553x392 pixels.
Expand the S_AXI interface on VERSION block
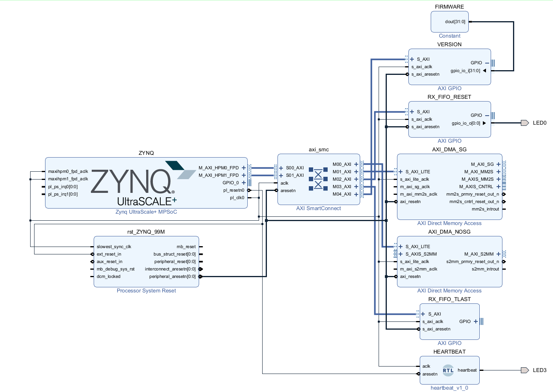click(412, 59)
